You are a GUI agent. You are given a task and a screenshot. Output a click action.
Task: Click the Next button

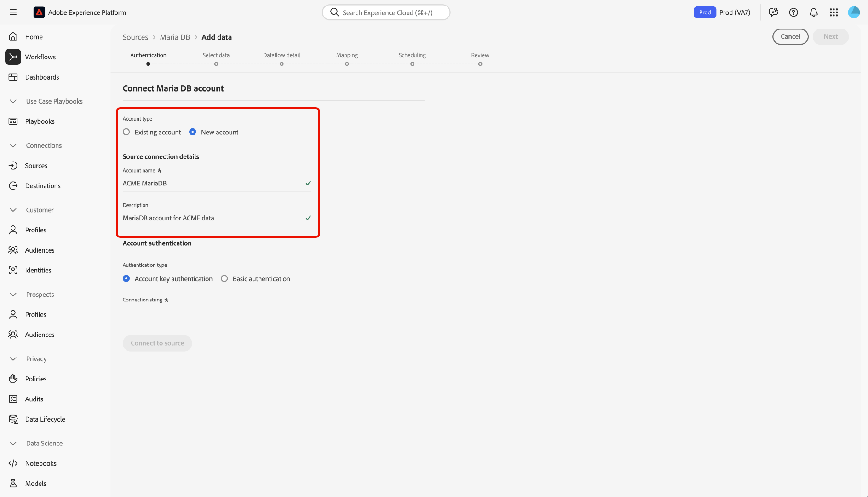tap(831, 37)
